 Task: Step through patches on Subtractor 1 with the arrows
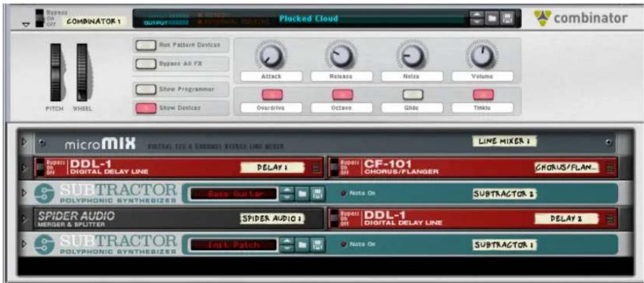click(287, 245)
